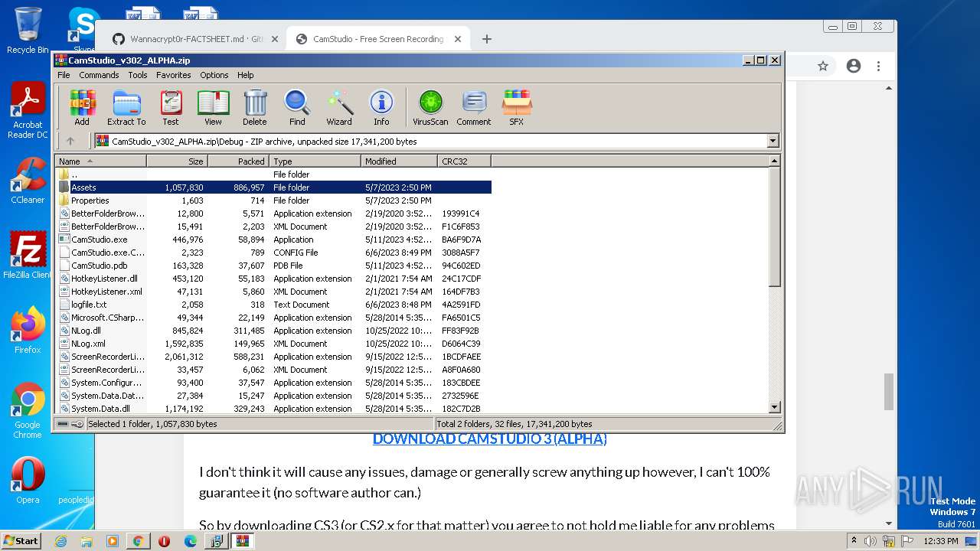Screen dimensions: 980x551
Task: Select the CamStudio.exe.C... CONFIG file
Action: click(x=274, y=253)
